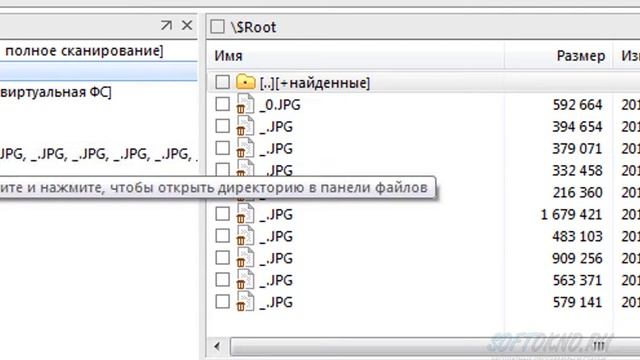Click the \$Root path label
Screen dimensions: 640x360
253,27
